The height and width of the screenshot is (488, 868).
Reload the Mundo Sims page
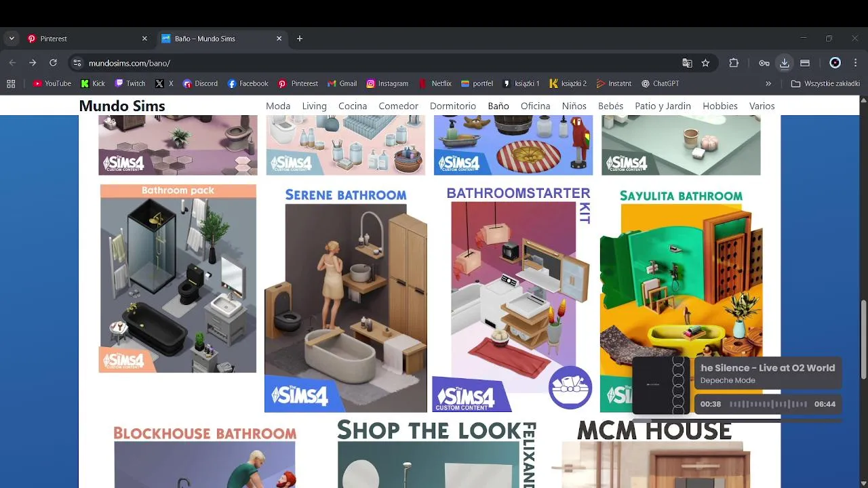point(53,63)
